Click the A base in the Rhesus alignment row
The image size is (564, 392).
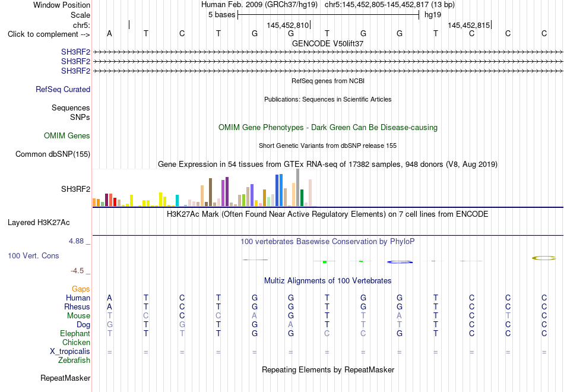pyautogui.click(x=109, y=306)
